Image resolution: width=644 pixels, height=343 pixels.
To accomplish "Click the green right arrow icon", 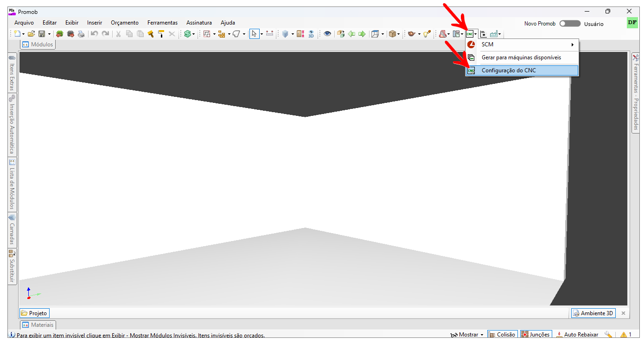I will click(x=362, y=34).
